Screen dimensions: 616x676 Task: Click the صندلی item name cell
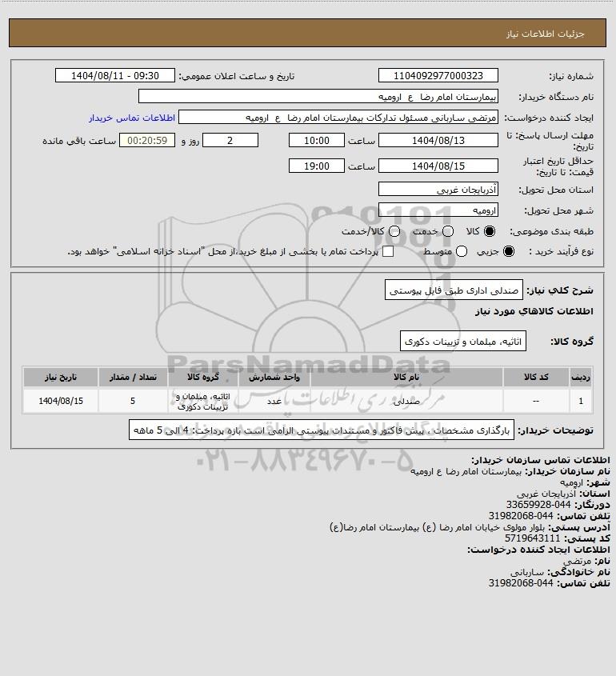[x=406, y=401]
